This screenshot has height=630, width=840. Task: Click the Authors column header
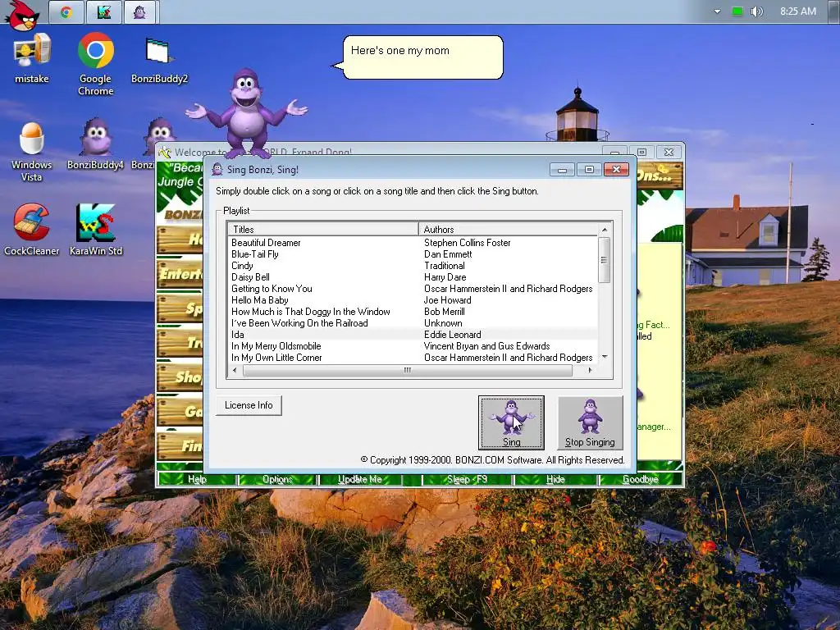[x=508, y=230]
